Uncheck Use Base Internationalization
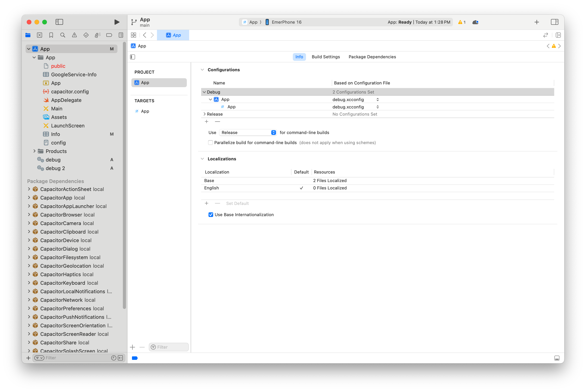This screenshot has width=586, height=392. [x=211, y=215]
